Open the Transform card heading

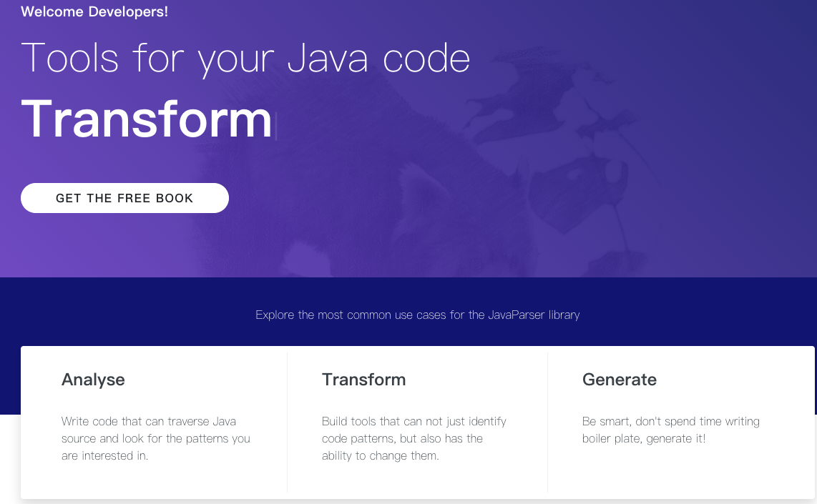pos(363,380)
